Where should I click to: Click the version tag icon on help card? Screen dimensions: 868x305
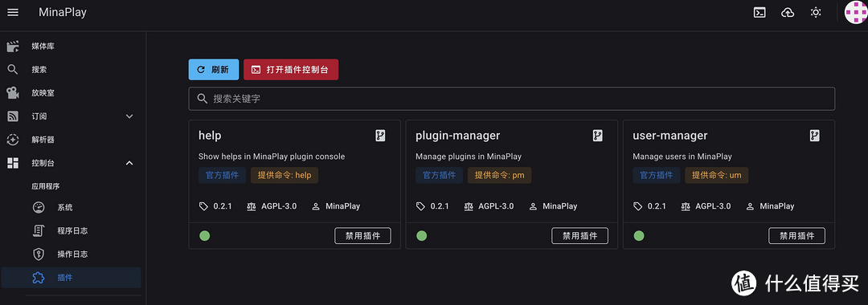203,206
